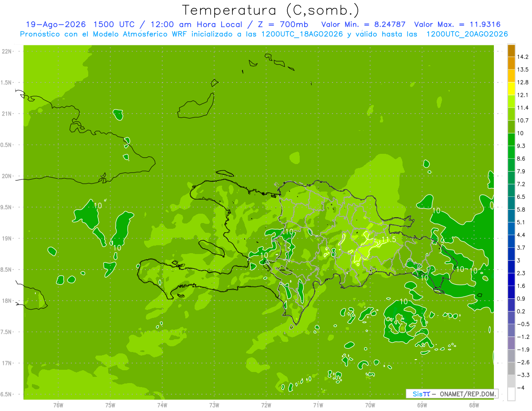Click the orange-brown top swatch above 14.2
532x411 pixels.
(x=511, y=51)
